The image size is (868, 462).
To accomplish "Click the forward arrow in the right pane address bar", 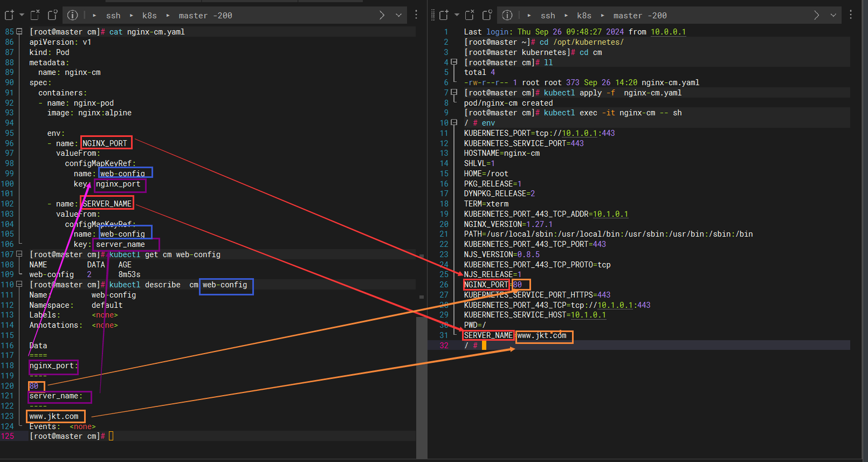I will point(816,15).
